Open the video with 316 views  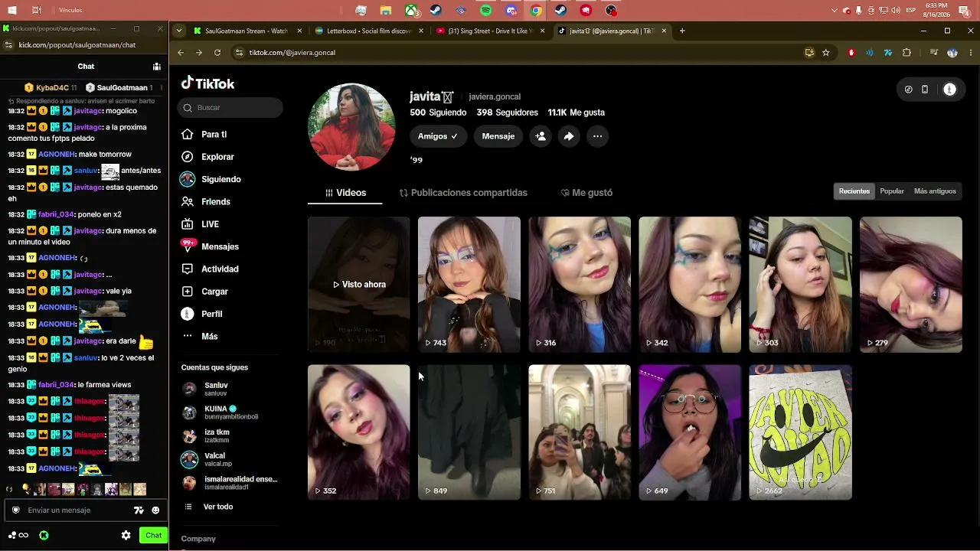tap(580, 285)
